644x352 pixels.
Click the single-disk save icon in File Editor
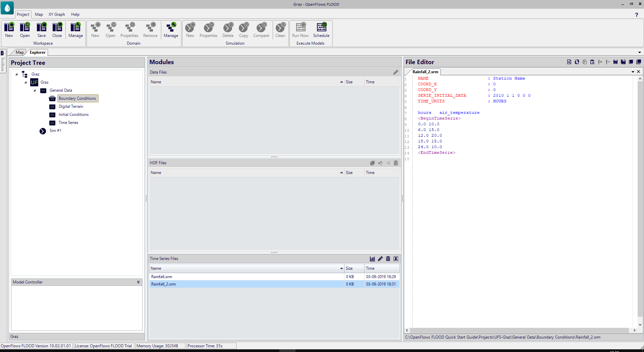click(615, 62)
